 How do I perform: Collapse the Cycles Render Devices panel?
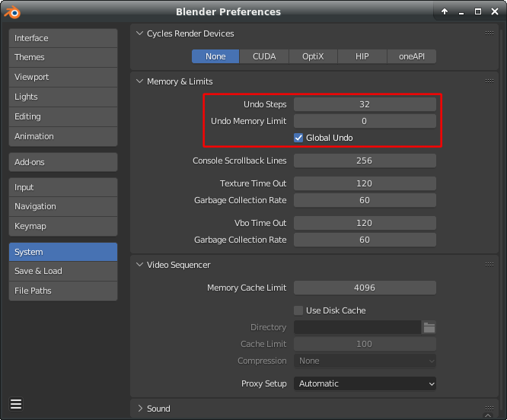point(139,33)
